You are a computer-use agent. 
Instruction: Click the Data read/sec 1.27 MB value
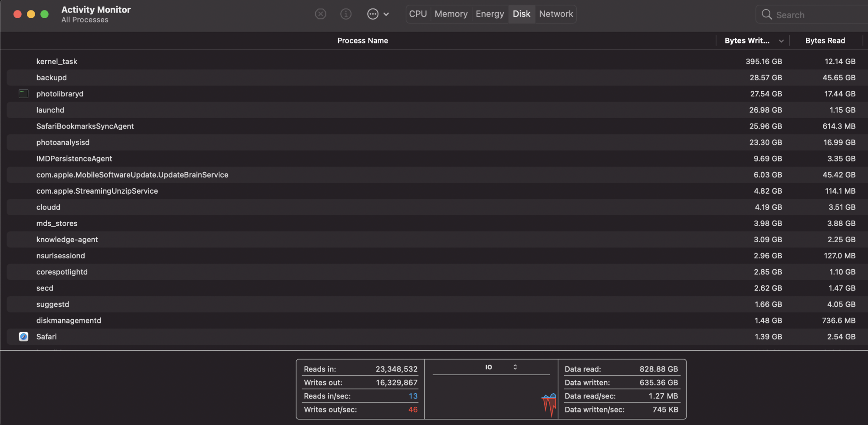(663, 396)
